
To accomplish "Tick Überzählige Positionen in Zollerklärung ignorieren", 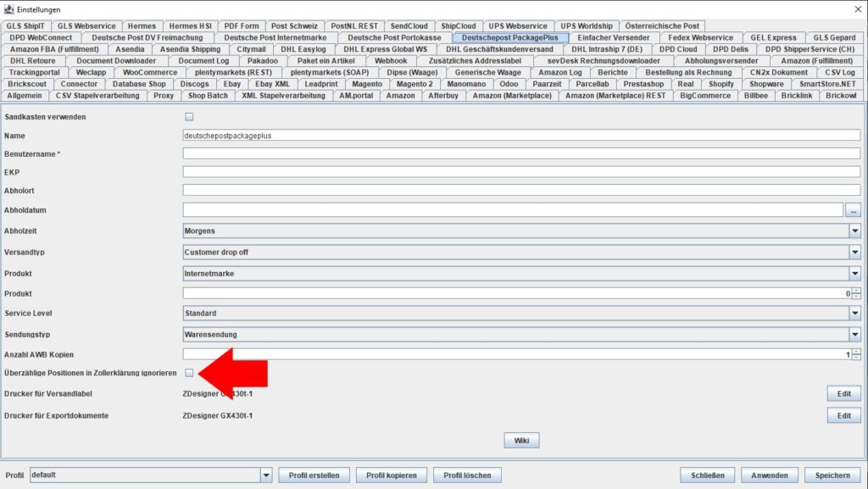I will pyautogui.click(x=189, y=373).
